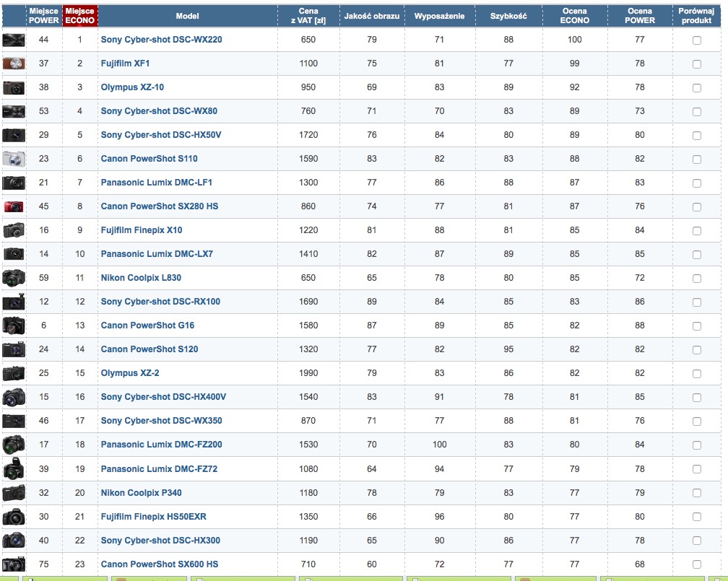Open Nikon Coolpix L830 product link
This screenshot has height=581, width=728.
[141, 277]
